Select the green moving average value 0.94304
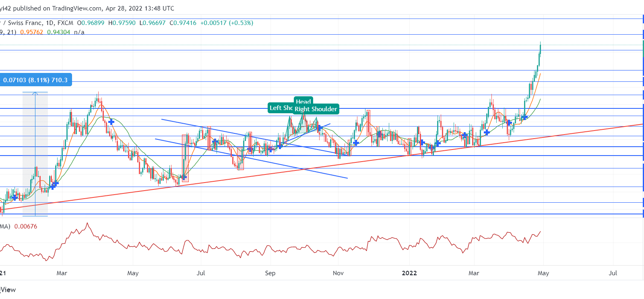Image resolution: width=644 pixels, height=299 pixels. pyautogui.click(x=59, y=32)
